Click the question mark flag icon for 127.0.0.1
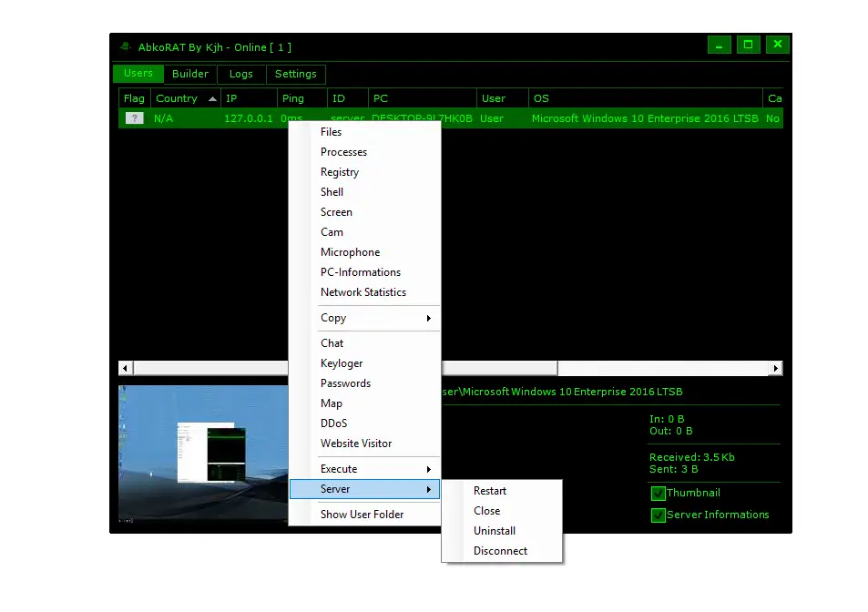 [x=133, y=117]
